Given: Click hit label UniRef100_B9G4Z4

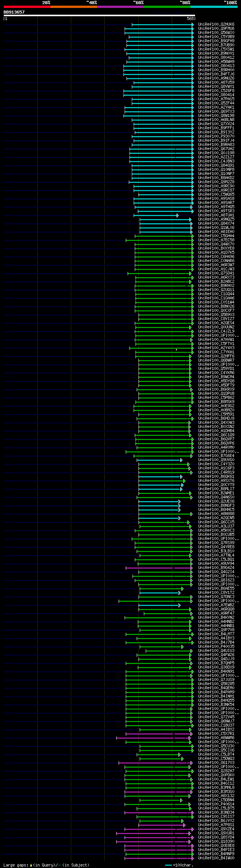Looking at the screenshot, I should (x=216, y=568).
